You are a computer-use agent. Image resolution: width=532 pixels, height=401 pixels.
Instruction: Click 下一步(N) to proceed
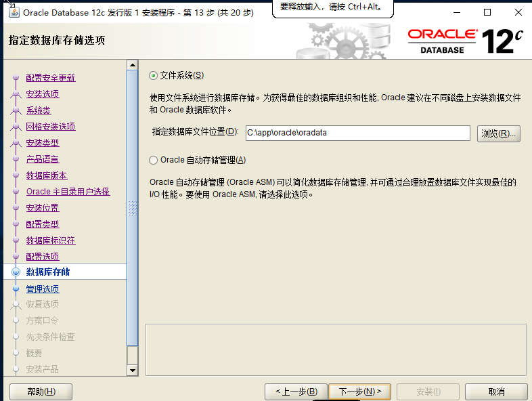coord(359,392)
